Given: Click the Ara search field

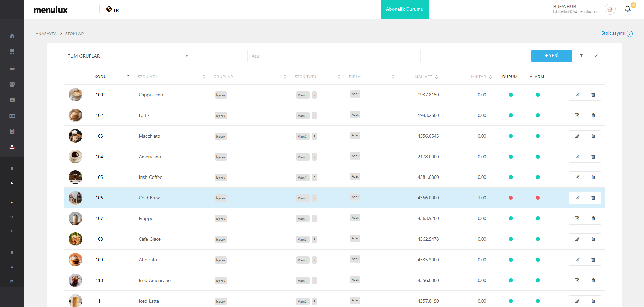Looking at the screenshot, I should pos(333,56).
